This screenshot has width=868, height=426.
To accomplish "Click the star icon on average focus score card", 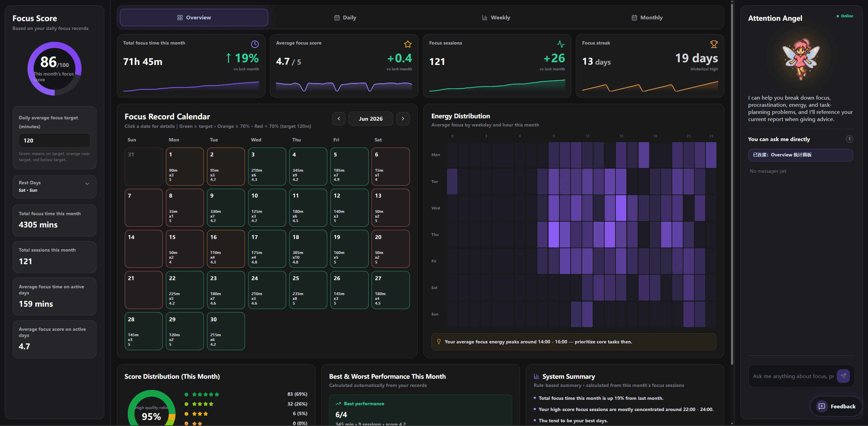I will point(408,44).
